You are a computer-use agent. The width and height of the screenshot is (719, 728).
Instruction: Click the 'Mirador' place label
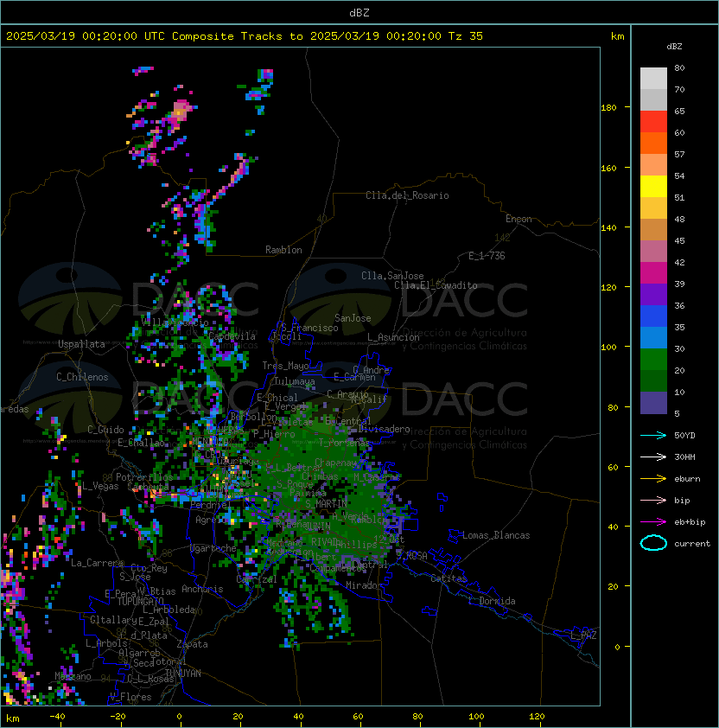365,585
